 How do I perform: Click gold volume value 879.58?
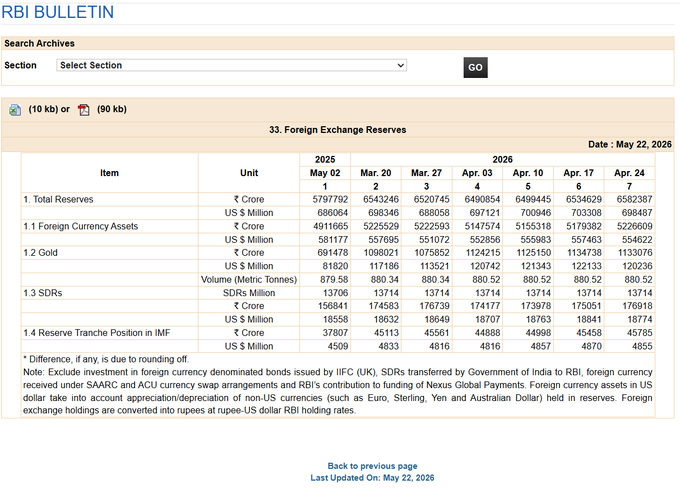(x=334, y=280)
